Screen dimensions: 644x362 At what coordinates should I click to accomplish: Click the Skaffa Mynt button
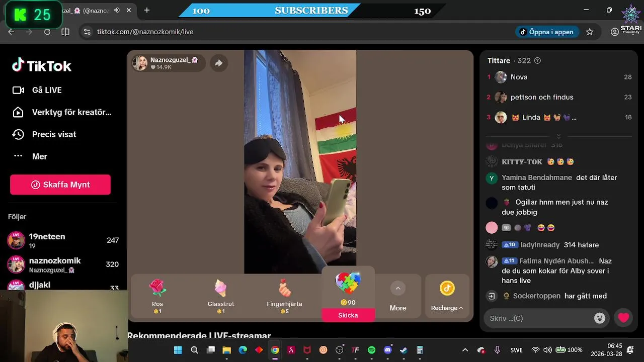point(60,185)
